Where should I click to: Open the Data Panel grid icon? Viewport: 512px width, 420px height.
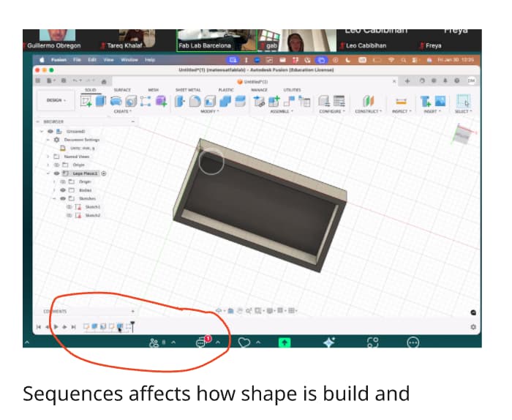tap(38, 80)
